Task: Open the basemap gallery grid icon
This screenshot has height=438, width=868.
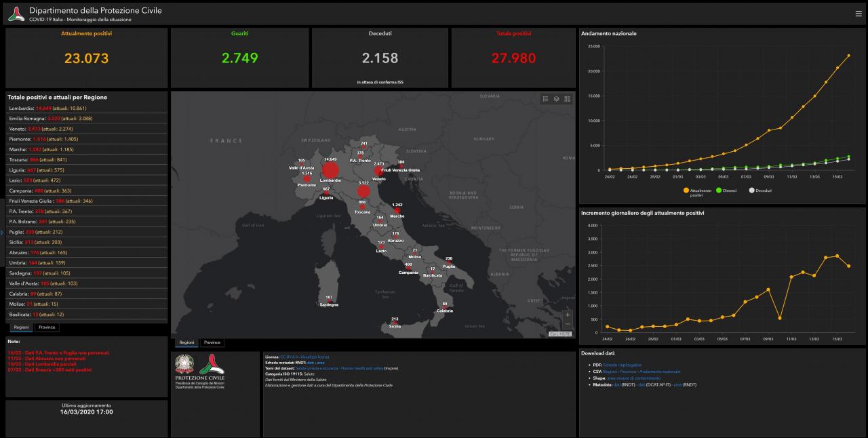Action: tap(567, 99)
